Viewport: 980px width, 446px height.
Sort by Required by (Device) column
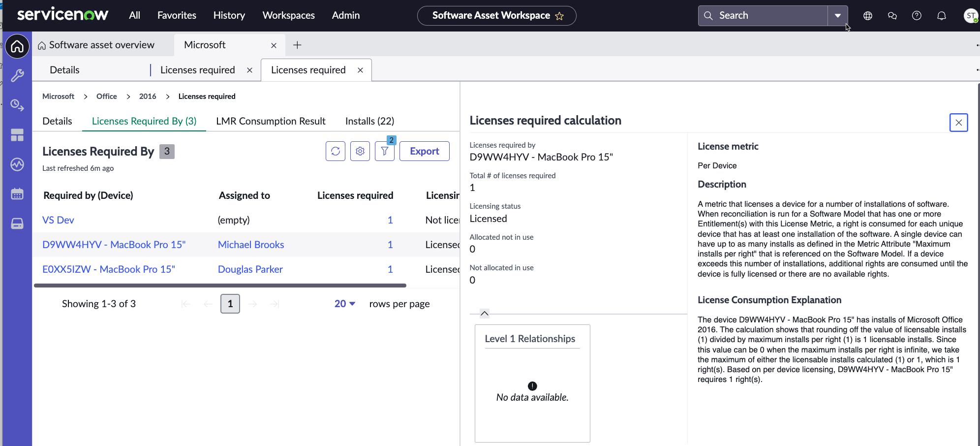(x=88, y=195)
